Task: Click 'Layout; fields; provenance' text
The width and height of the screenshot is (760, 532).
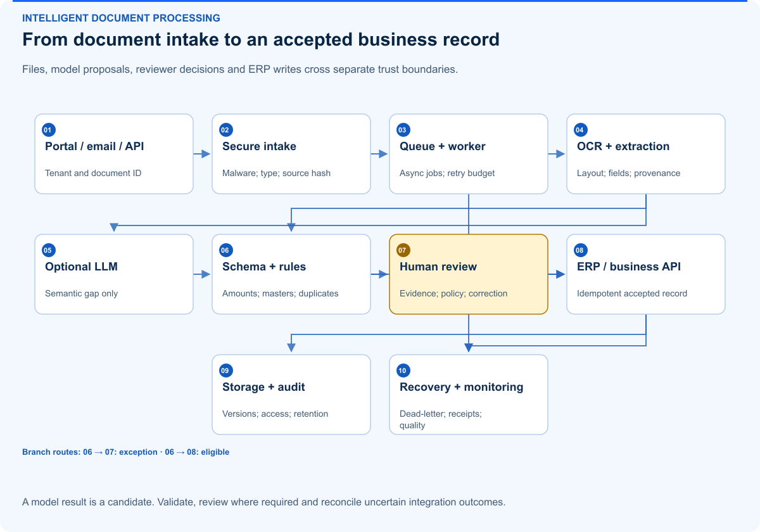Action: [628, 173]
